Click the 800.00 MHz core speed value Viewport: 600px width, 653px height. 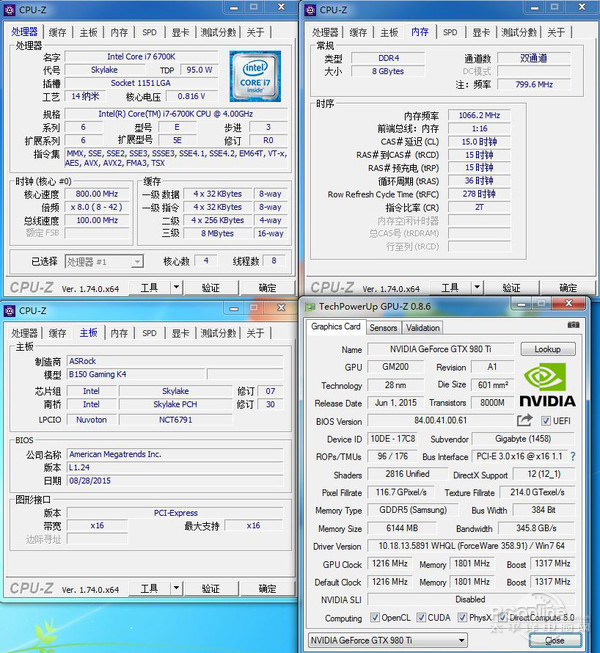coord(97,194)
